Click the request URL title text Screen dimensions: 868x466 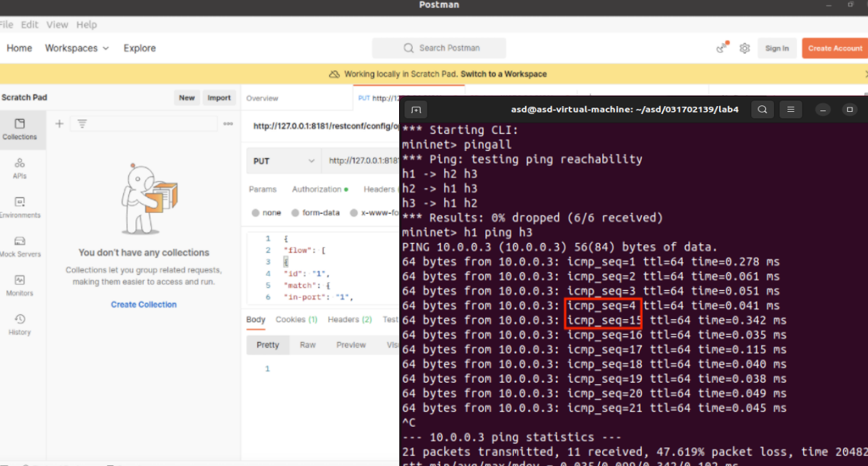pos(326,126)
